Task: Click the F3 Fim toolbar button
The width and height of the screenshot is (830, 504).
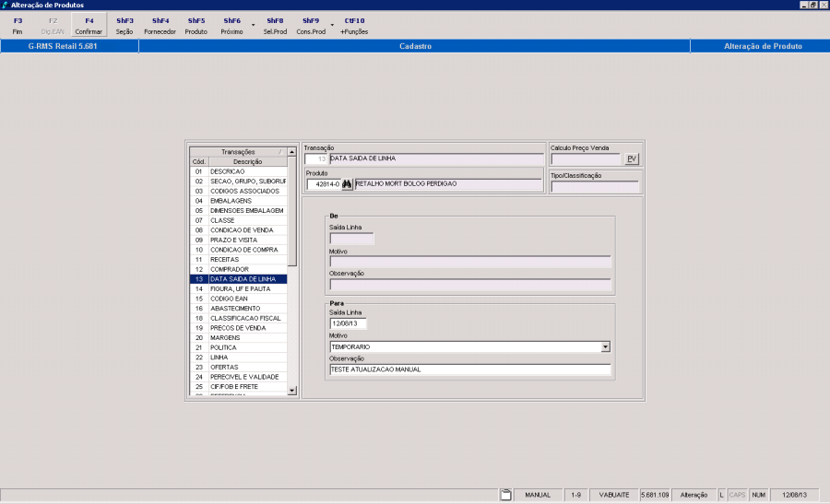Action: point(18,26)
